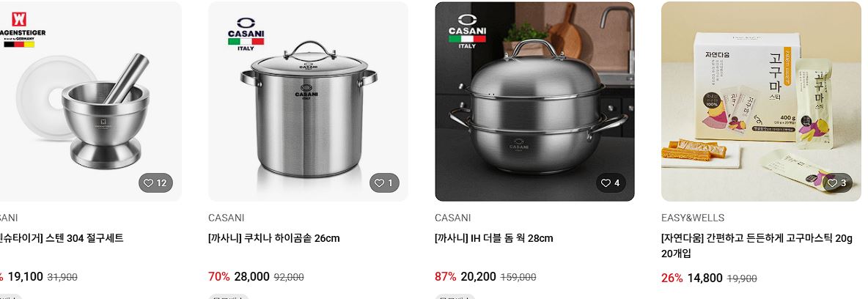This screenshot has width=868, height=299.
Task: Click the 20,200 price of the wok
Action: pyautogui.click(x=478, y=276)
